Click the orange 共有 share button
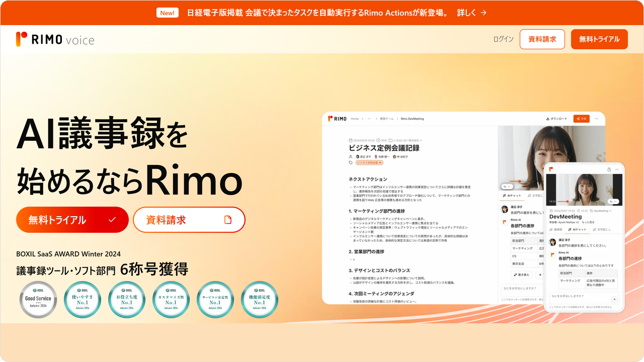644x362 pixels. point(581,119)
